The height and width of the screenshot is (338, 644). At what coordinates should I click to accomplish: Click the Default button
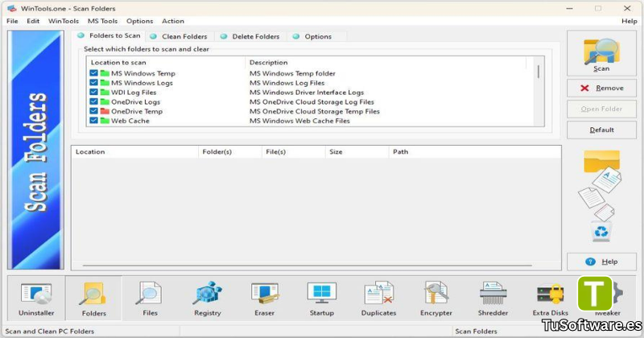[x=601, y=130]
